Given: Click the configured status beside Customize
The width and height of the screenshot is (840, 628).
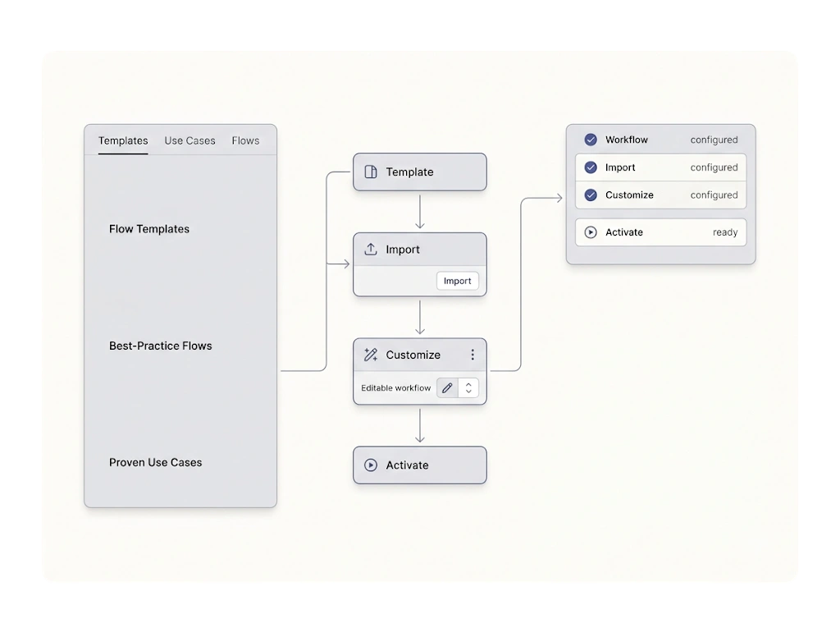Looking at the screenshot, I should pos(714,195).
